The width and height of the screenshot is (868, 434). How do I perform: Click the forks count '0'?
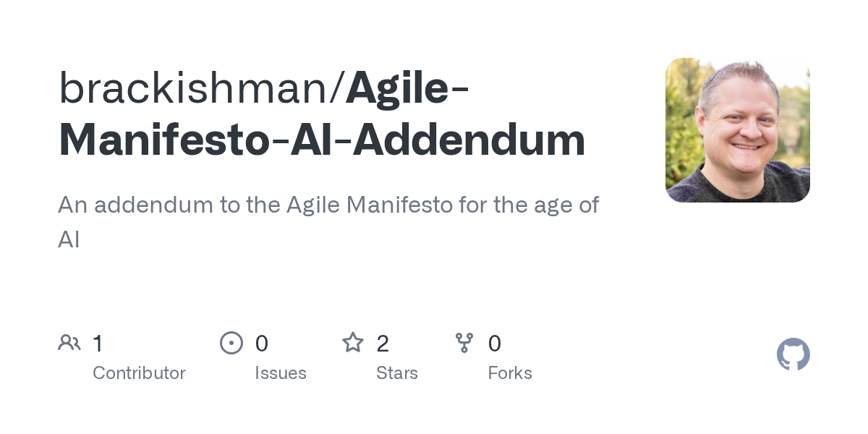[x=495, y=344]
